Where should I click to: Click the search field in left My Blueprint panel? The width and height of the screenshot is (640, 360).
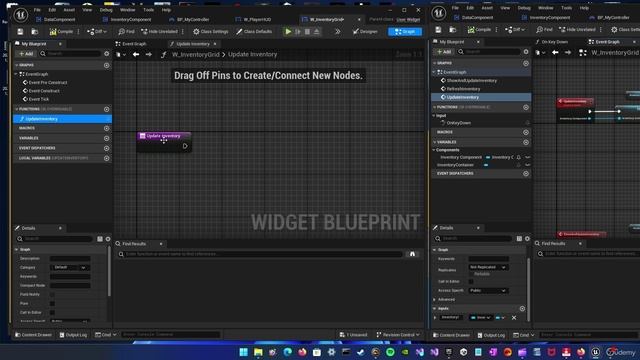(x=69, y=53)
